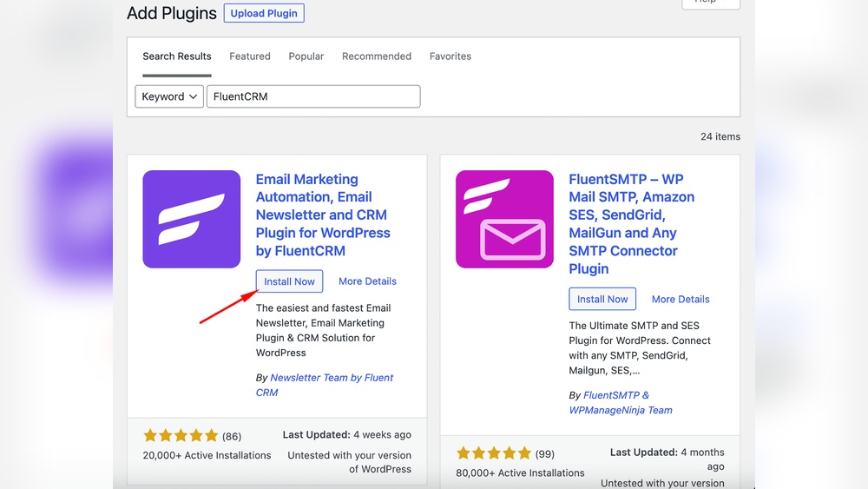Click the magenta FluentSMTP plugin icon
Screen dimensions: 868x489
(x=504, y=219)
